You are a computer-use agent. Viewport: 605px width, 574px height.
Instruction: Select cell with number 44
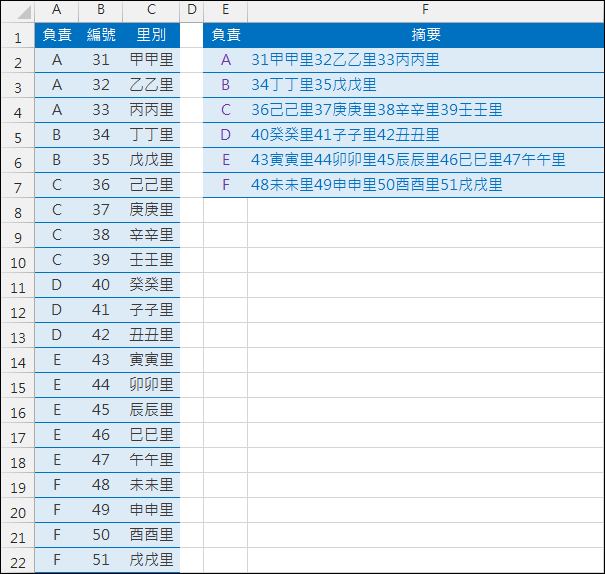click(101, 385)
